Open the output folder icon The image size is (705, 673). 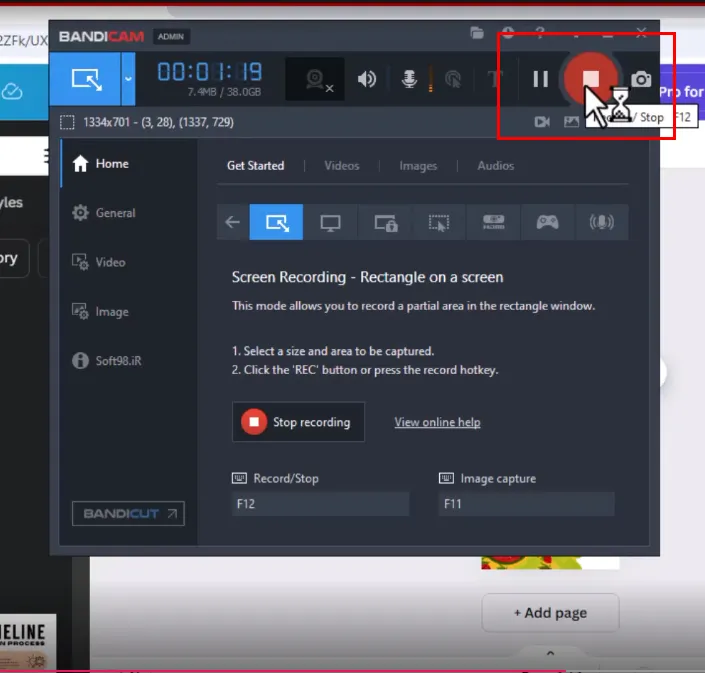[477, 33]
